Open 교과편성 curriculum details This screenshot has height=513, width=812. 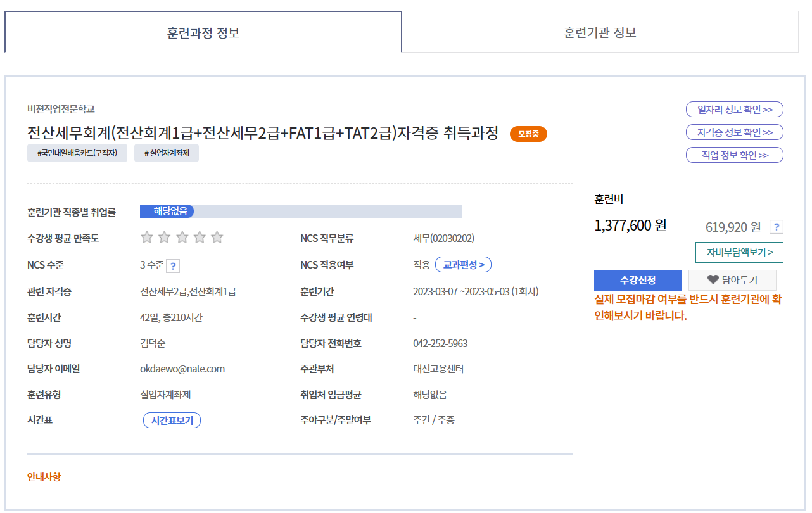(x=464, y=265)
